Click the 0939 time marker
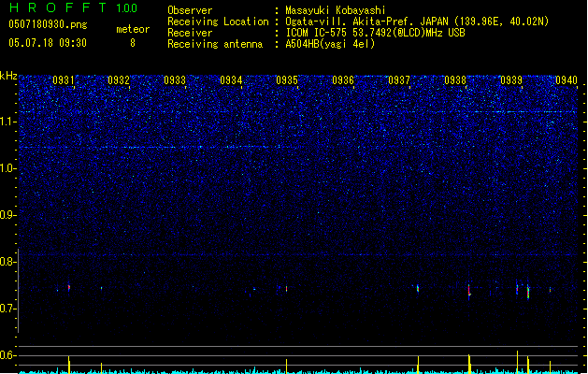Screen dimensions: 588x374 click(x=511, y=80)
